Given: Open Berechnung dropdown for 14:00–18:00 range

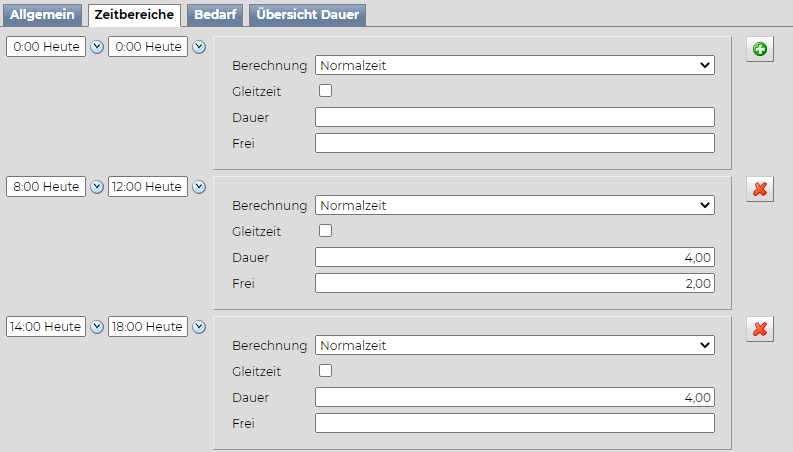Looking at the screenshot, I should (x=514, y=346).
